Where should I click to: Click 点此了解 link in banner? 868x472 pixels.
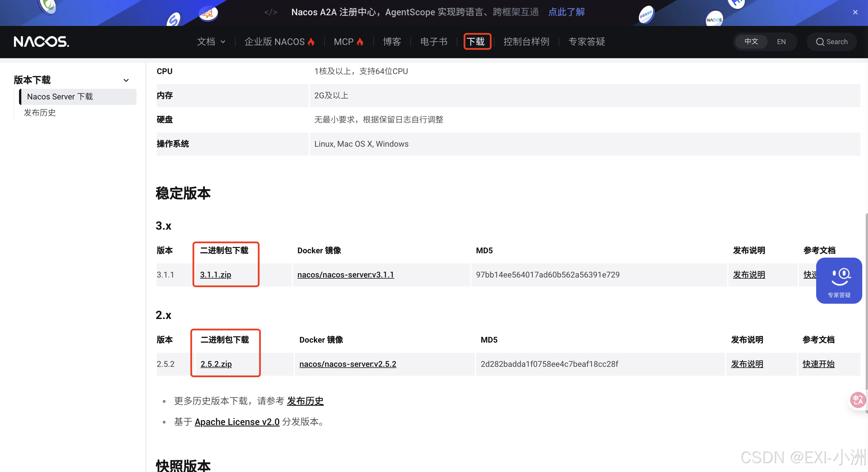click(566, 12)
